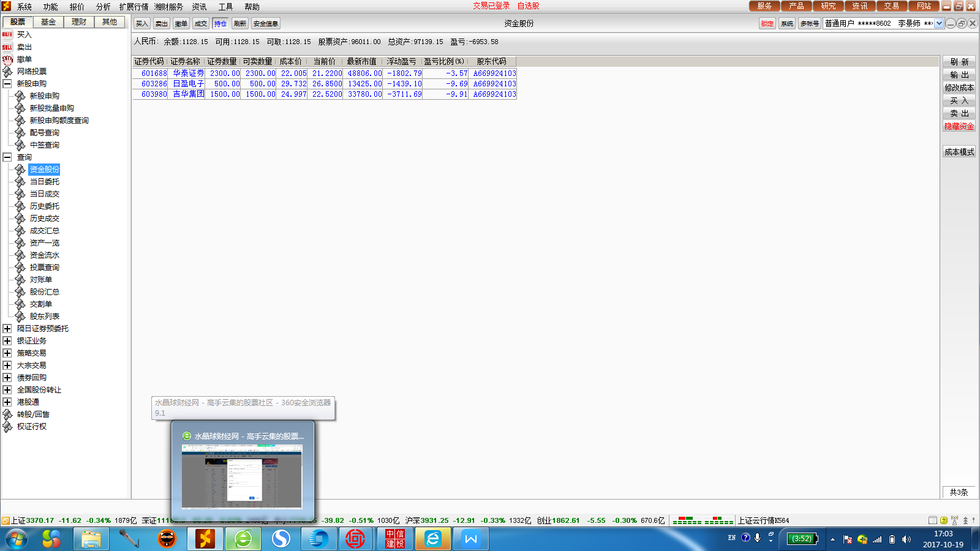Click the 输出 export button
The width and height of the screenshot is (980, 551).
point(959,75)
